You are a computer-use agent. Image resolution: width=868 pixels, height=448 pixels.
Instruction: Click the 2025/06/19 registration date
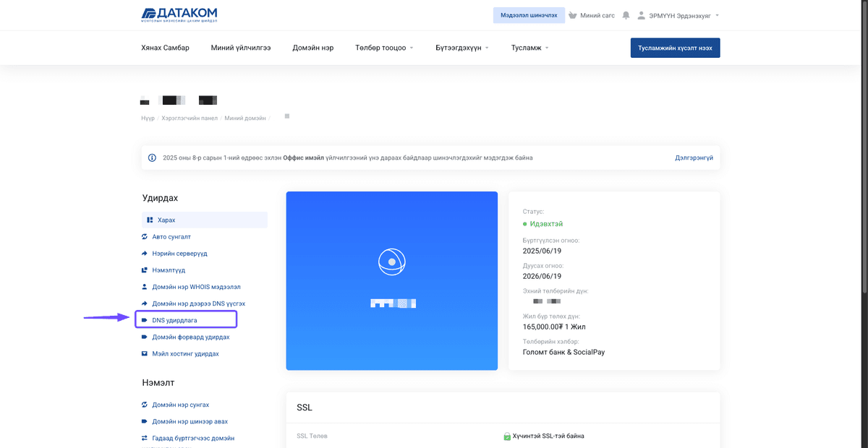pyautogui.click(x=542, y=251)
